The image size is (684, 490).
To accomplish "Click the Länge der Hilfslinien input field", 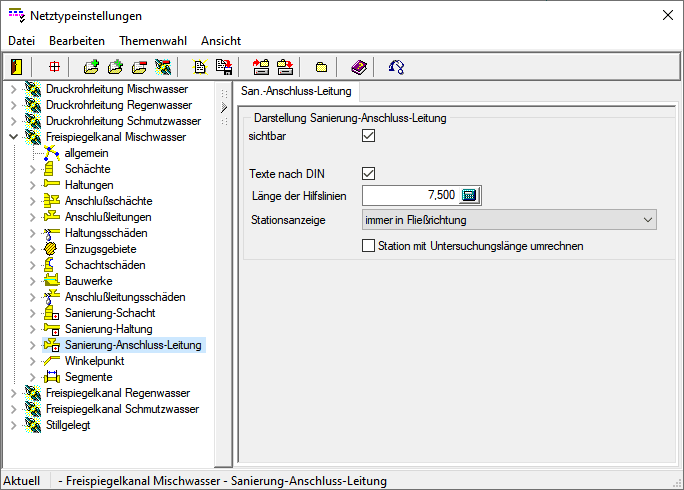I will click(x=410, y=195).
